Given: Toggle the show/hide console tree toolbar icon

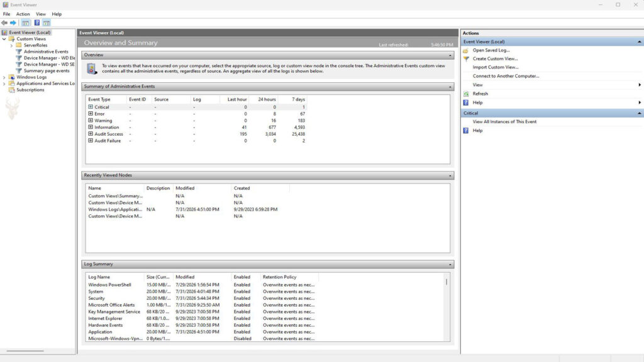Looking at the screenshot, I should click(25, 23).
